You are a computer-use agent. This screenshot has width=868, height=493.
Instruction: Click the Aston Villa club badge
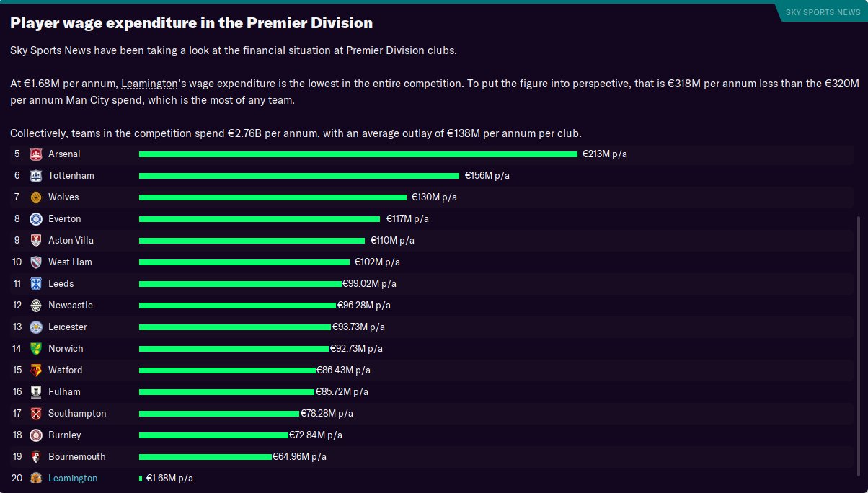point(36,241)
